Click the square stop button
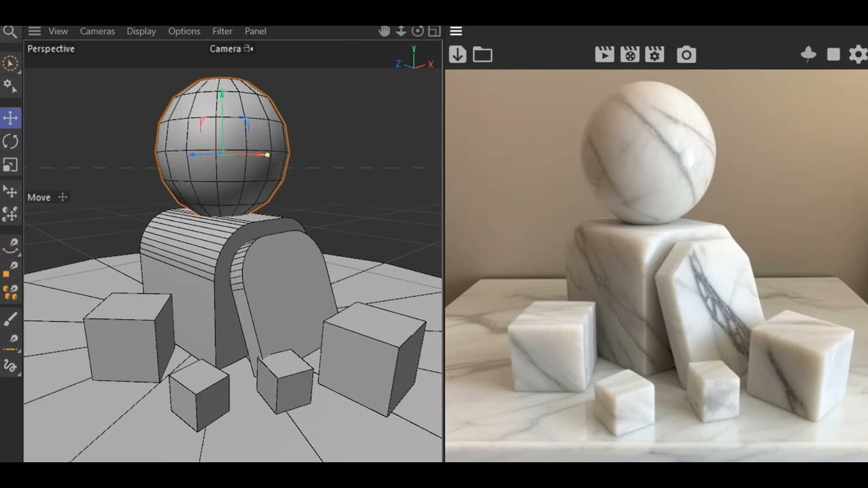This screenshot has width=868, height=488. [833, 55]
